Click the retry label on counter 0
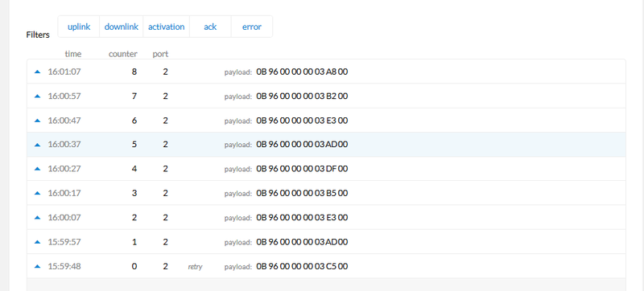Screen dimensions: 644x291 coord(195,266)
